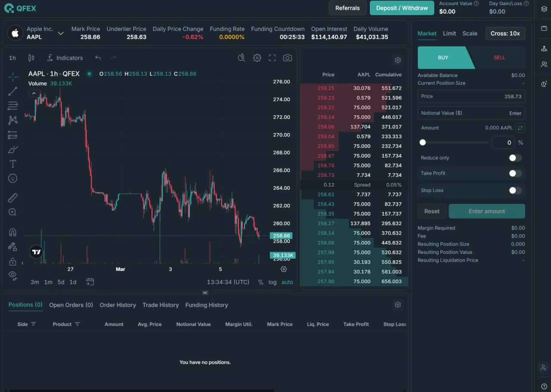Screen dimensions: 551x392
Task: Switch to the Scale order tab
Action: [x=470, y=33]
